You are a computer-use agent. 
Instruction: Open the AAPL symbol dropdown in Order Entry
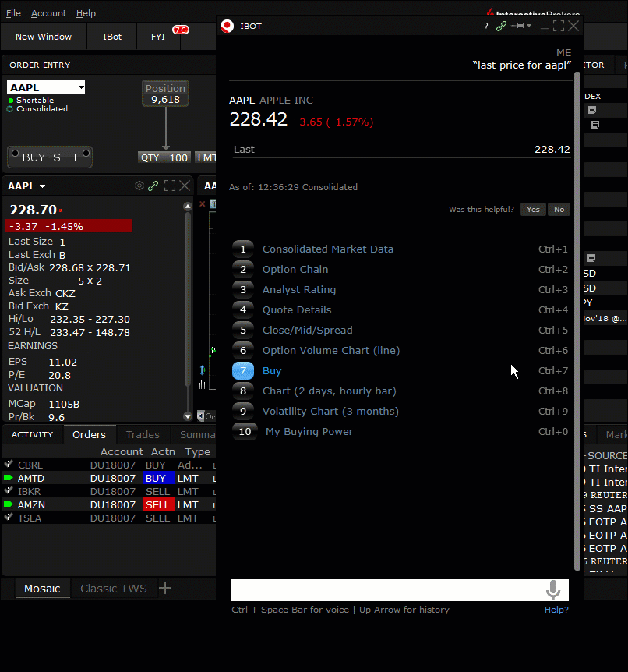[x=81, y=87]
